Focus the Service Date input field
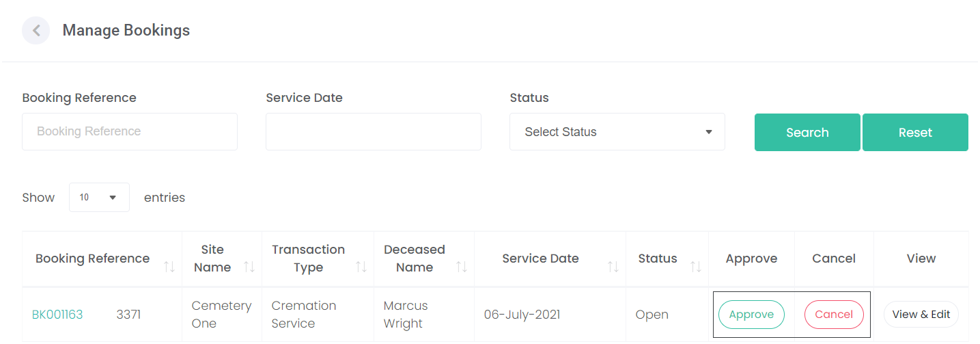The height and width of the screenshot is (344, 980). 374,131
